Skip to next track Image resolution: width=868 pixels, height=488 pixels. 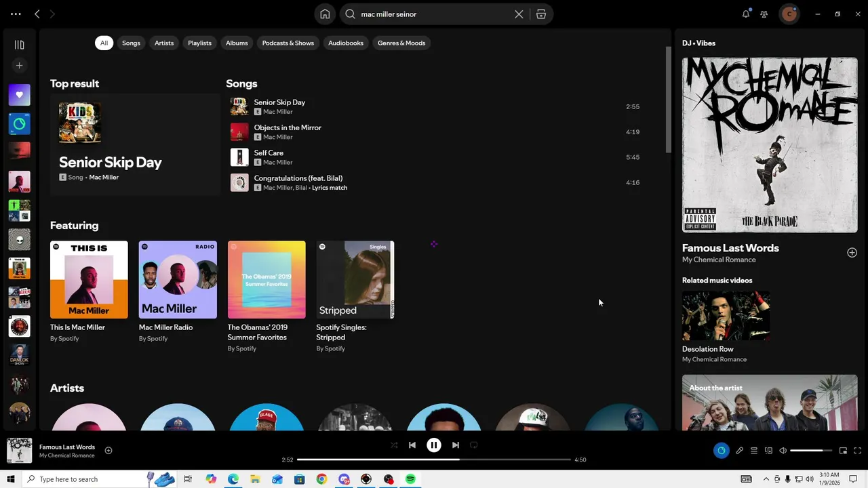pos(456,445)
